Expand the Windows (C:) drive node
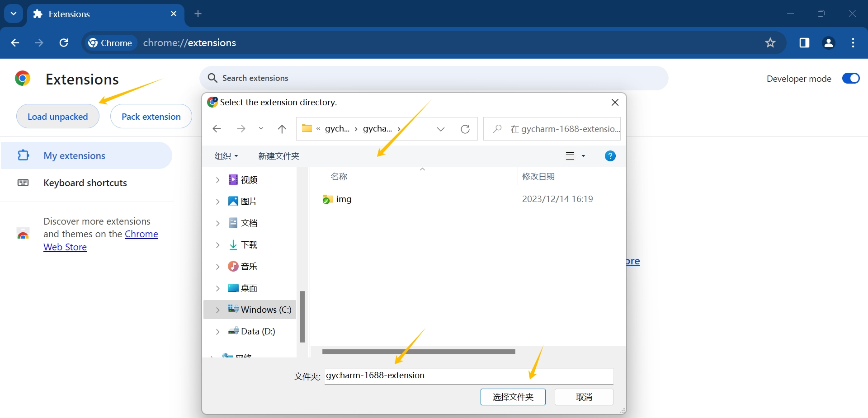Screen dimensions: 868x418 (217, 310)
